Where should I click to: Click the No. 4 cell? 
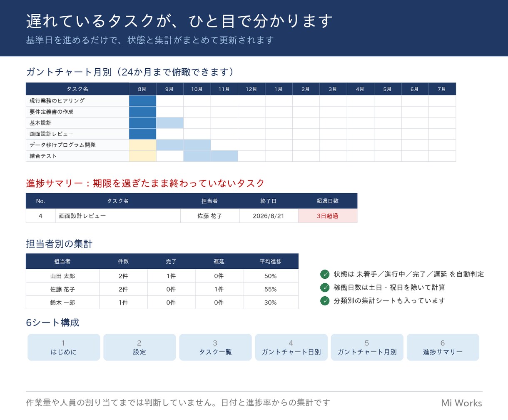point(40,216)
